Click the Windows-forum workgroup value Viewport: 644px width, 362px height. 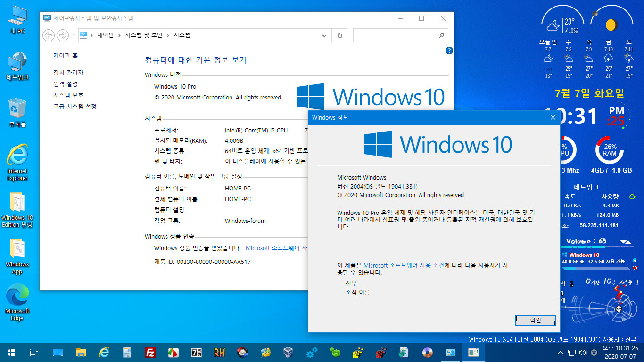(x=245, y=221)
